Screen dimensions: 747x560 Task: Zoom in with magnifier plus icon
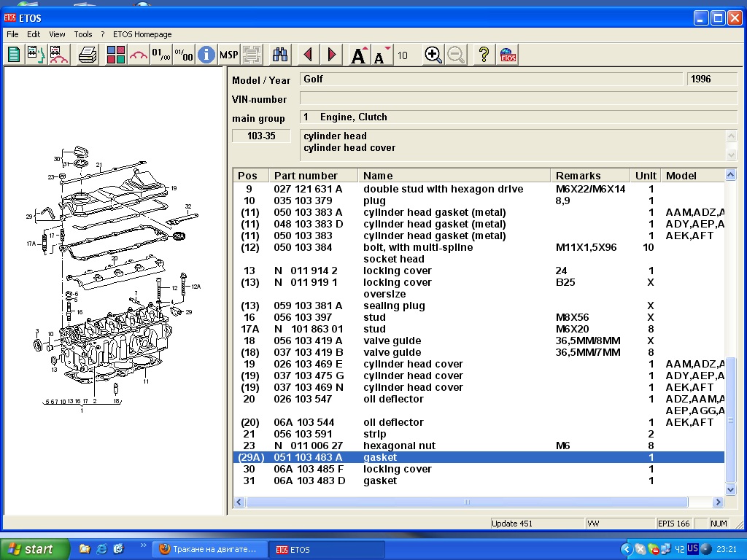(x=433, y=55)
